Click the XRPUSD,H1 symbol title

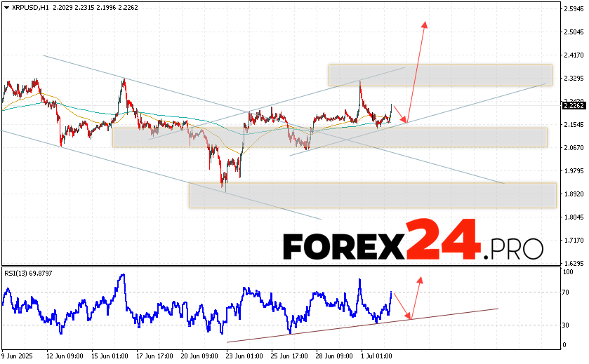pos(30,6)
